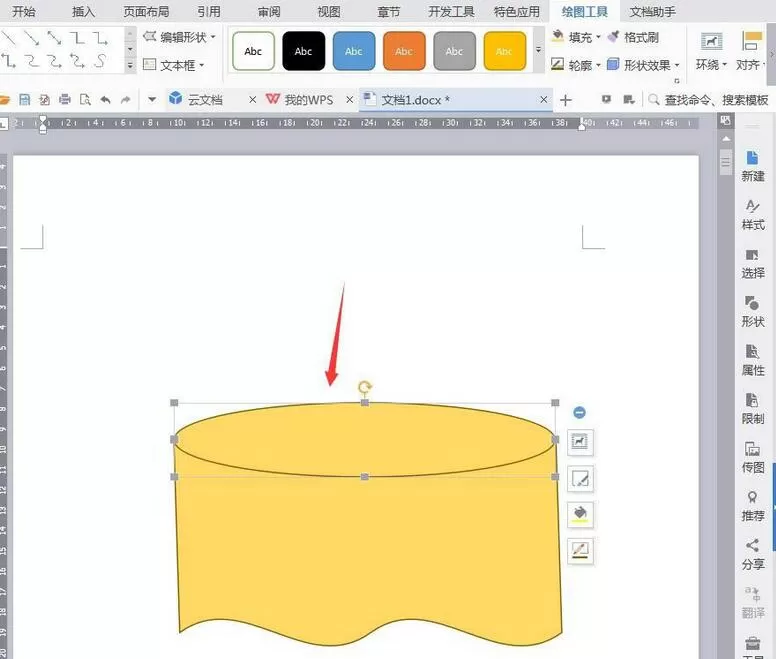Screen dimensions: 776x659
Task: Switch to the 章节 ribbon tab
Action: click(x=388, y=11)
